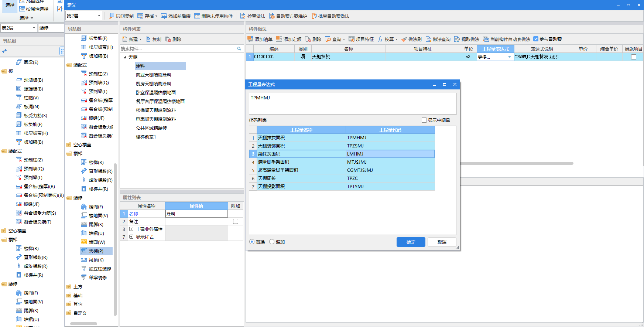Viewport: 644px width, 327px height.
Task: Enable the 显示中间量 checkbox
Action: click(424, 120)
